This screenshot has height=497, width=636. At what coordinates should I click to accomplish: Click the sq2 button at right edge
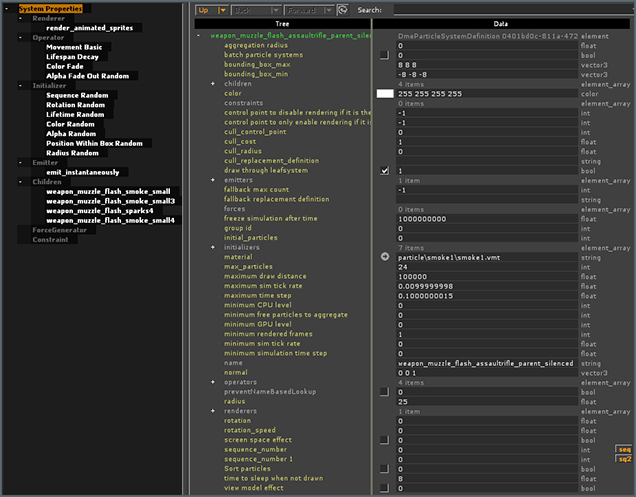pyautogui.click(x=625, y=459)
